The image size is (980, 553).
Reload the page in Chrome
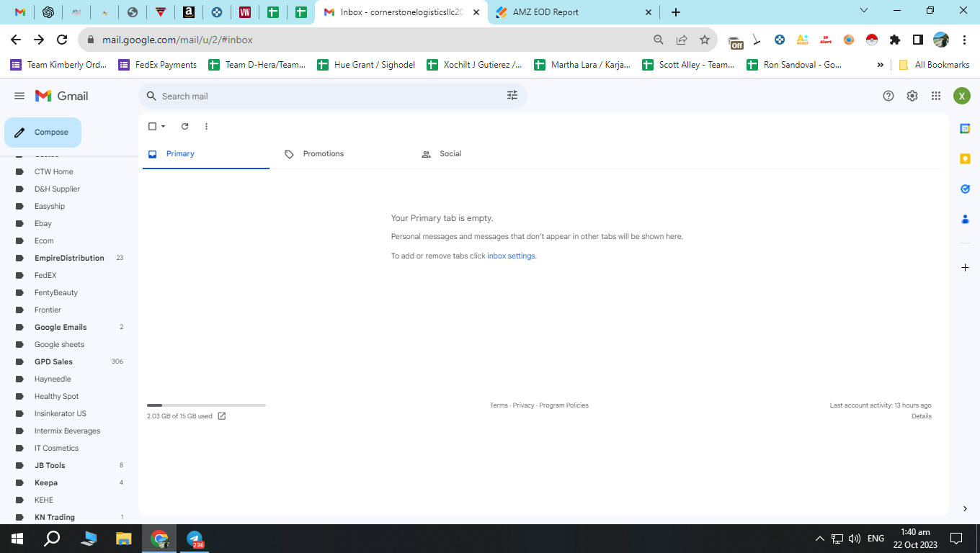62,40
